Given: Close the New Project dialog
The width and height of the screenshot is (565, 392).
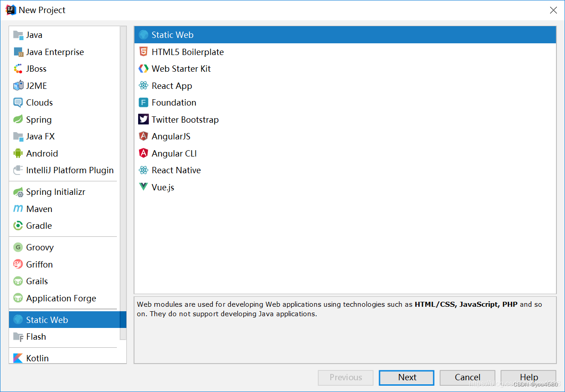Looking at the screenshot, I should [x=553, y=10].
